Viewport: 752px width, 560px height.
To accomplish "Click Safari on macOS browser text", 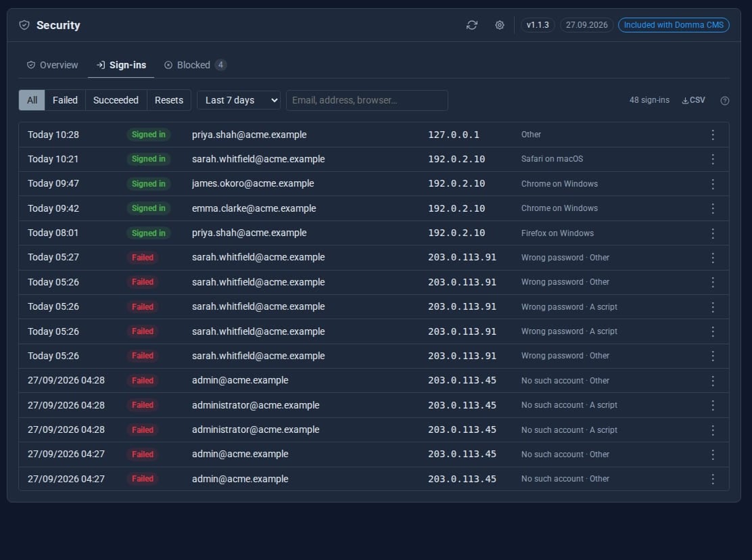I will (x=552, y=159).
